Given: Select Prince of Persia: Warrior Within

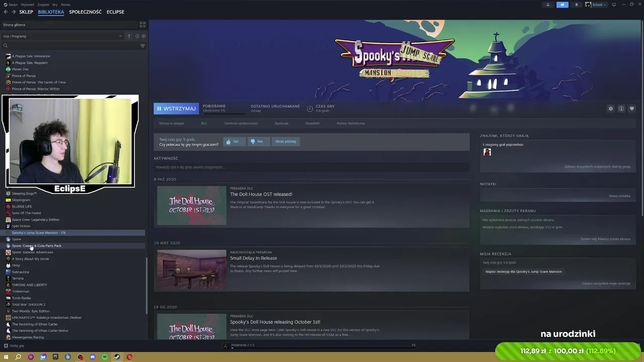Looking at the screenshot, I should point(36,89).
